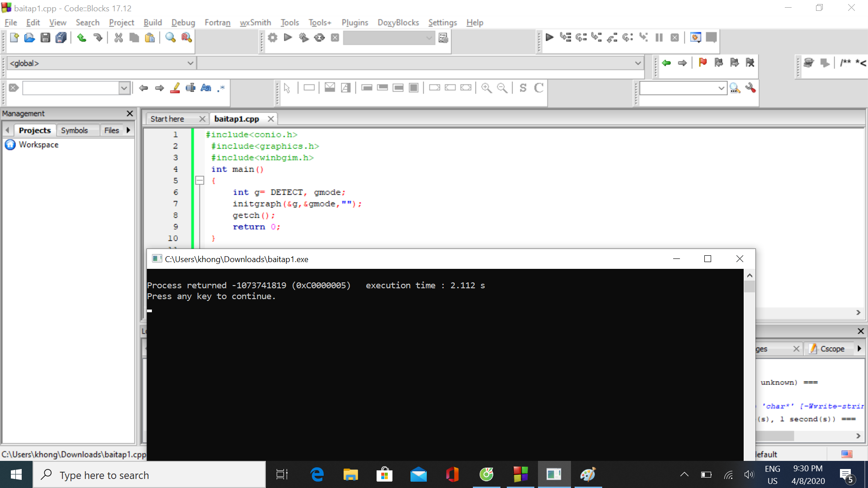Select Workspace in Projects tree
The image size is (868, 488).
(38, 145)
